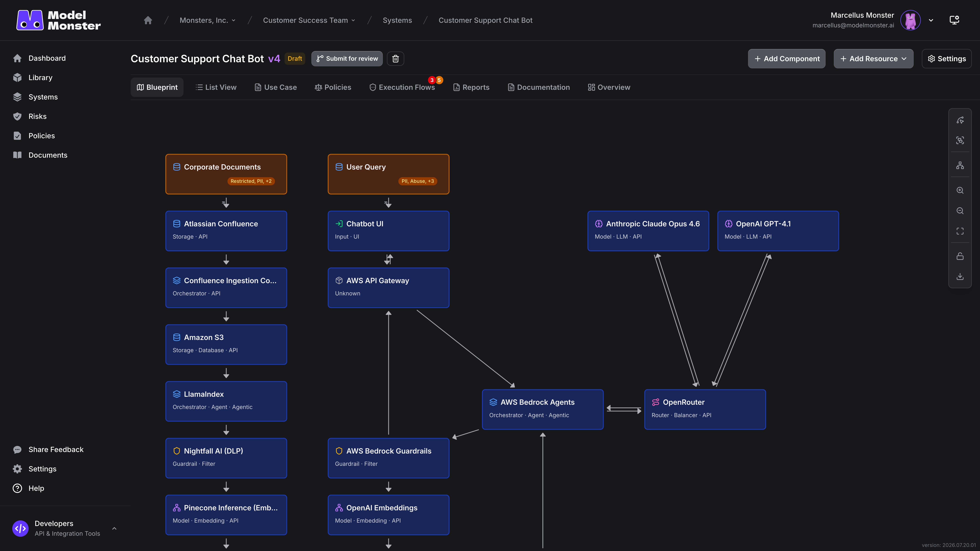
Task: Go to home via the breadcrumb icon
Action: (148, 20)
